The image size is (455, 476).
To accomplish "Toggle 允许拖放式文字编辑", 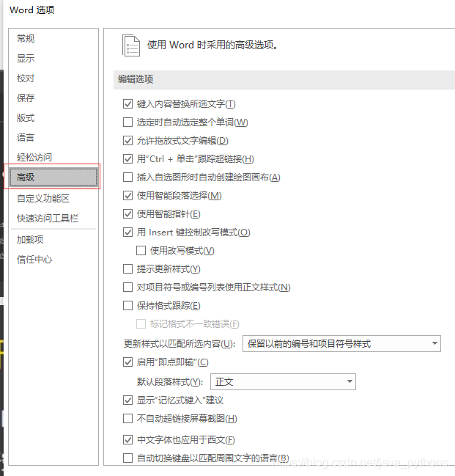I will click(127, 141).
